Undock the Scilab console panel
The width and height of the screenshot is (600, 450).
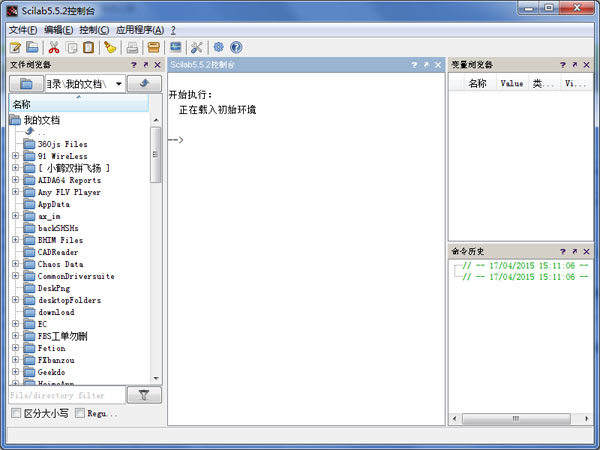coord(426,65)
